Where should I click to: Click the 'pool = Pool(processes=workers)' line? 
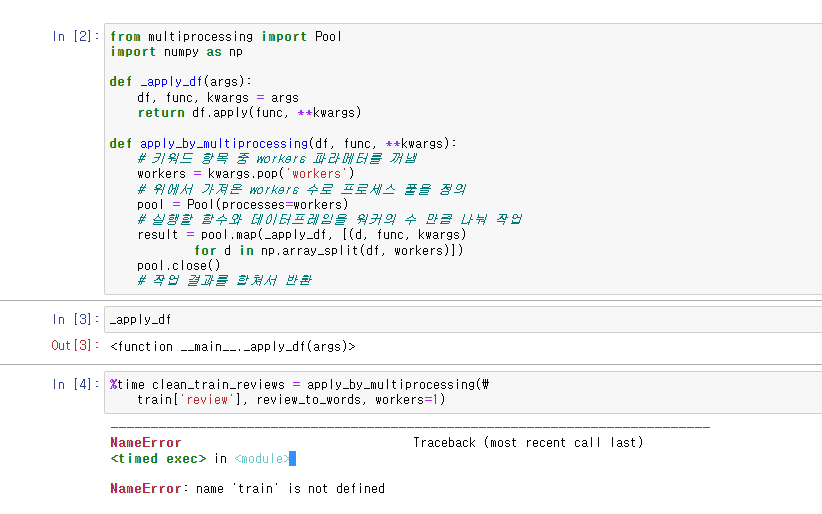(x=243, y=205)
